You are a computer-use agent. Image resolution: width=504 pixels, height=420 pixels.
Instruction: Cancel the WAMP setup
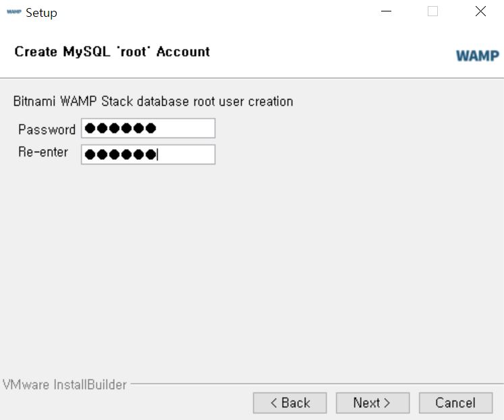[x=455, y=402]
